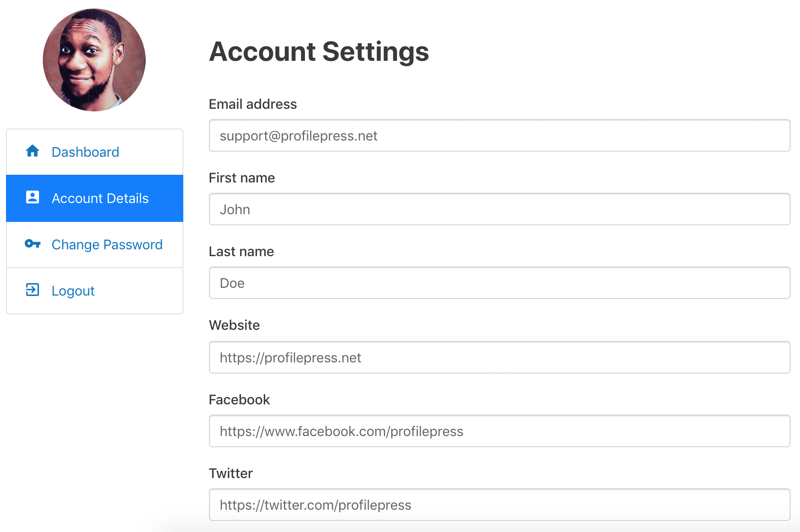Click the First name label
Screen dimensions: 800x532
pos(242,178)
